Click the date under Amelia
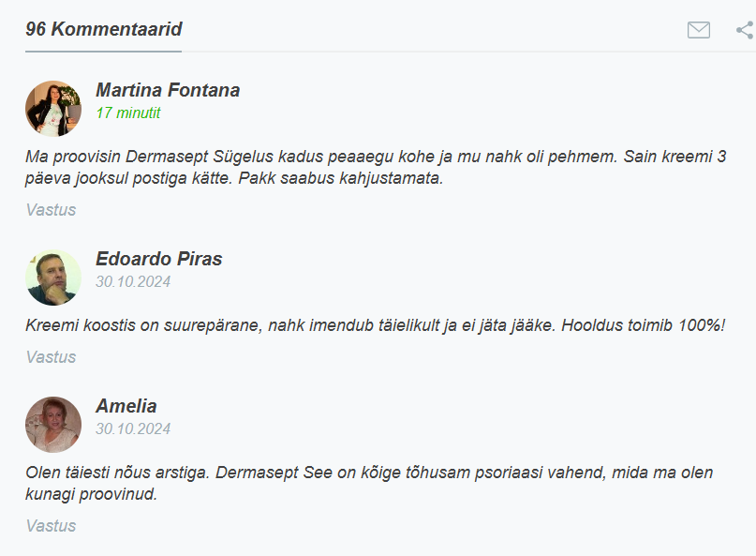The image size is (756, 556). tap(133, 429)
